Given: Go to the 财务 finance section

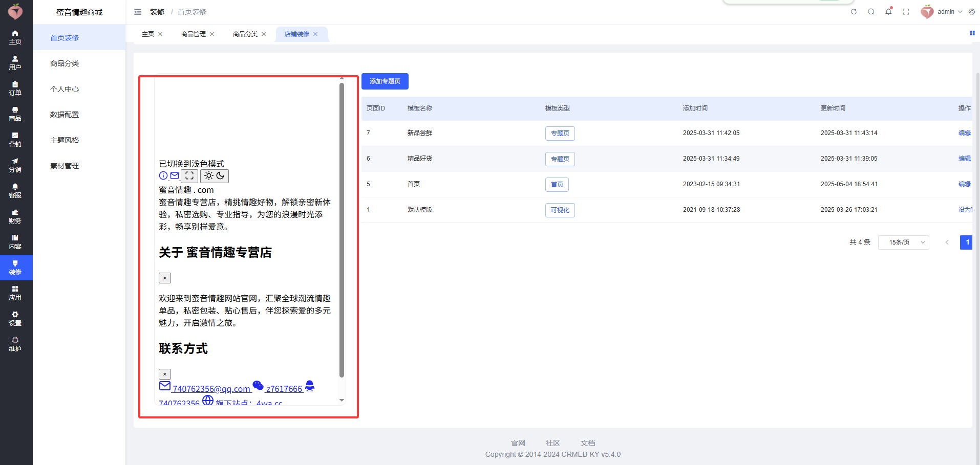Looking at the screenshot, I should coord(15,216).
